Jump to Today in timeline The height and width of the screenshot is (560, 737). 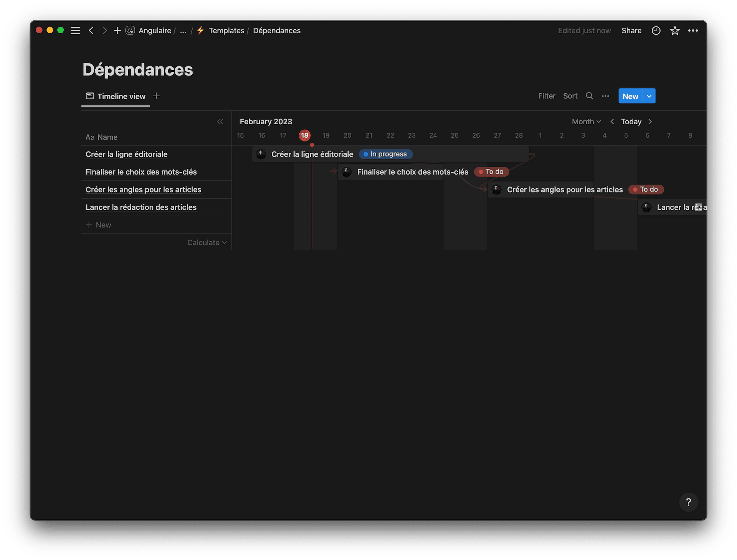(631, 122)
